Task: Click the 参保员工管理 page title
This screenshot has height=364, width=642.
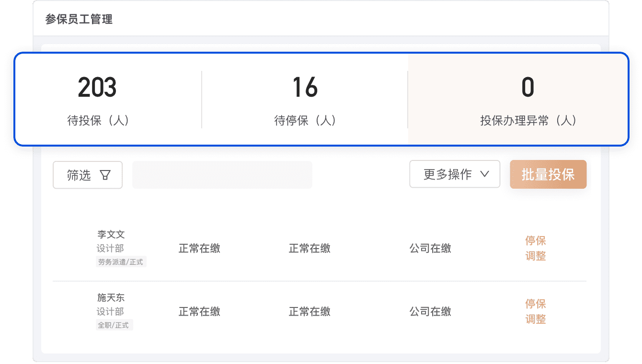Action: pyautogui.click(x=79, y=20)
